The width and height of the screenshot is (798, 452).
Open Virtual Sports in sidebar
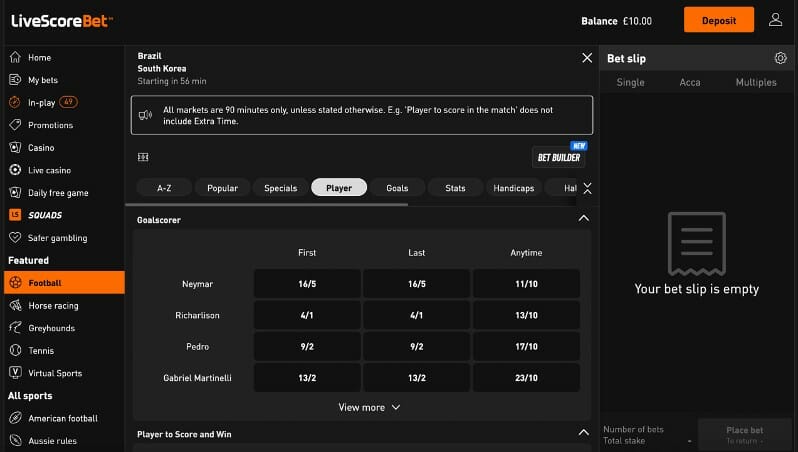click(x=64, y=373)
